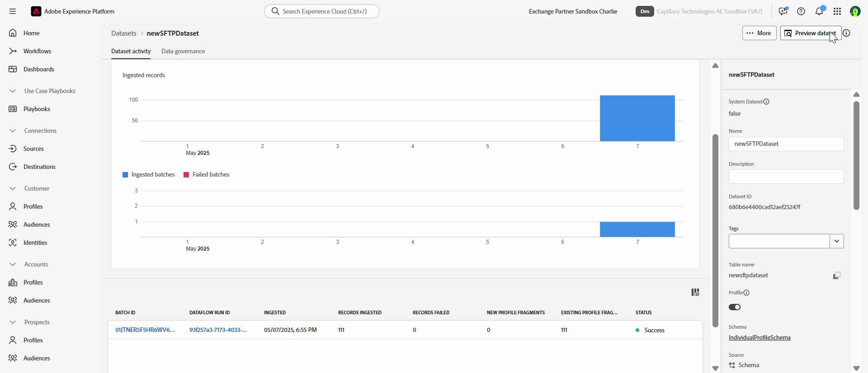Click the ingested date 05/07/2025, 6:55 PM

(x=290, y=330)
